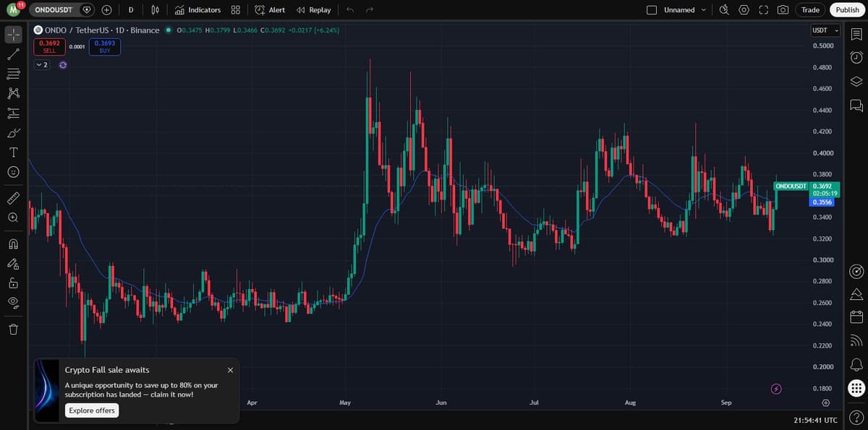
Task: Click Explore offers in the banner
Action: (x=92, y=410)
